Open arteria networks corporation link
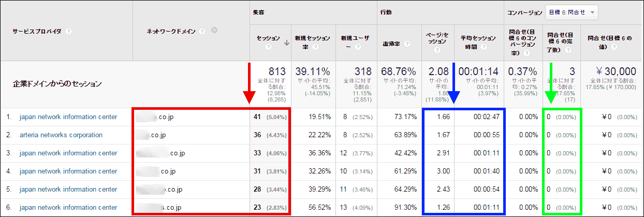Viewport: 644px width, 217px height. pos(61,135)
